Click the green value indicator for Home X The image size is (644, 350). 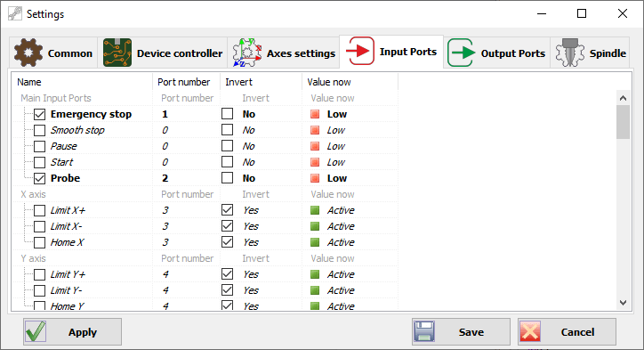tap(315, 242)
